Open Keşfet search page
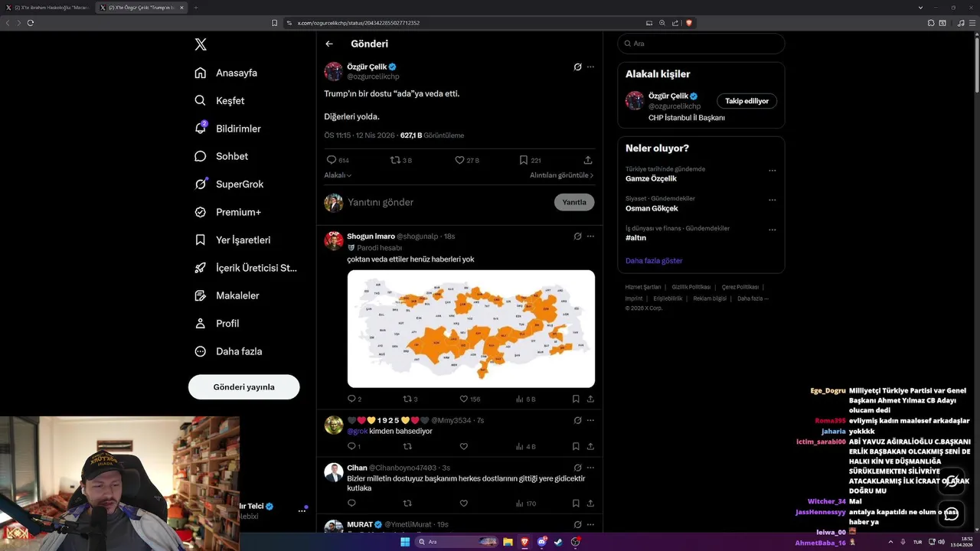This screenshot has height=551, width=980. coord(220,100)
